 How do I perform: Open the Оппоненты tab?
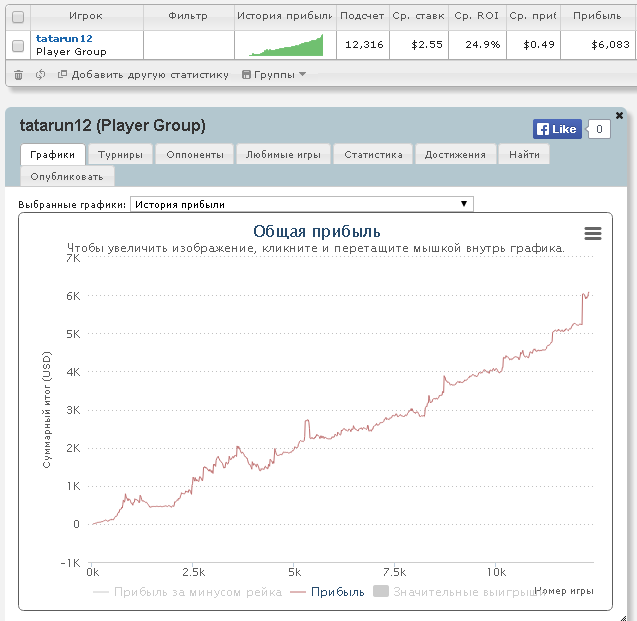[x=195, y=155]
